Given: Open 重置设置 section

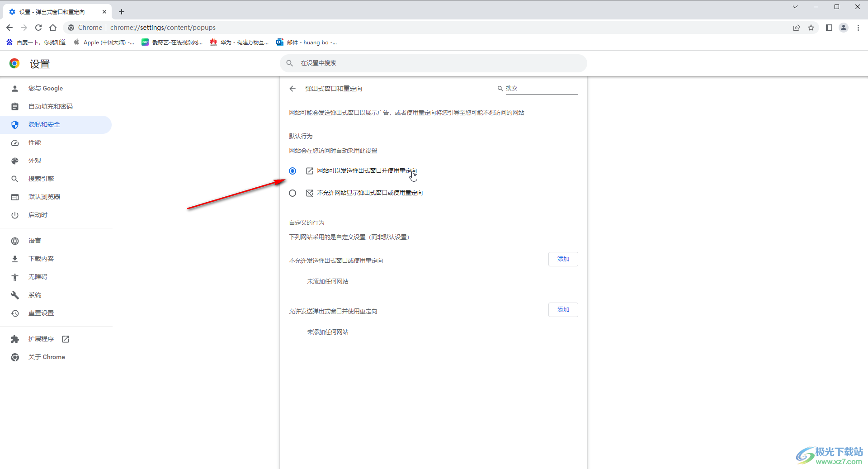Looking at the screenshot, I should coord(56,313).
